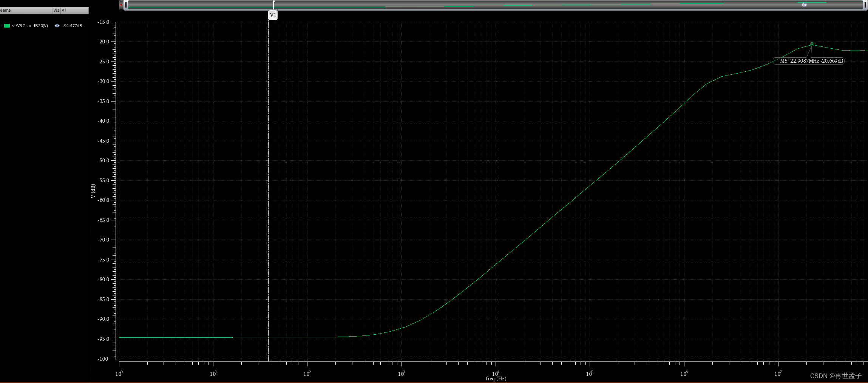Screen dimensions: 868x383
Task: Toggle visibility eye for v /VBG trace
Action: (57, 26)
